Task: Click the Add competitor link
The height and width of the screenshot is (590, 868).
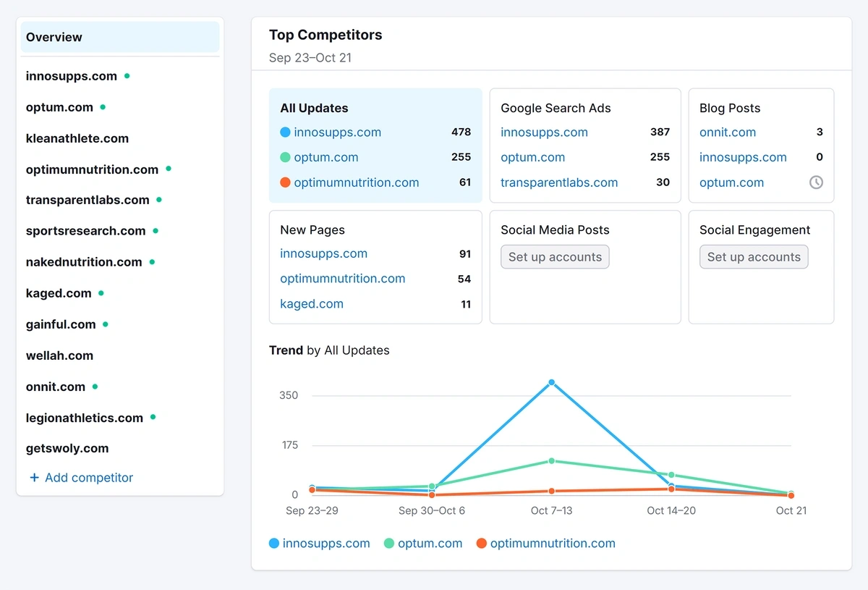Action: tap(89, 478)
